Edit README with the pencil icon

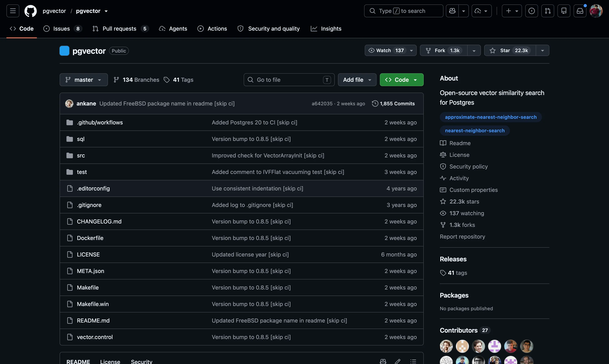pyautogui.click(x=398, y=361)
